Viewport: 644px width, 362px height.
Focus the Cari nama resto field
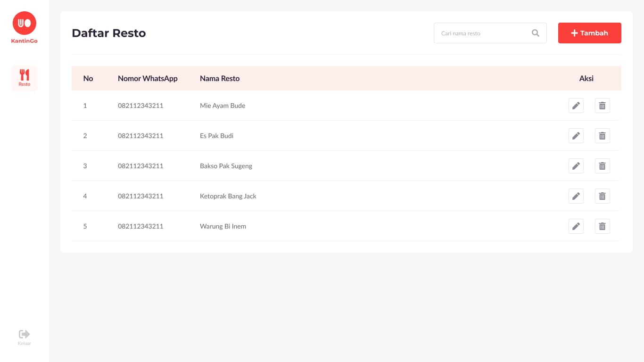[490, 33]
